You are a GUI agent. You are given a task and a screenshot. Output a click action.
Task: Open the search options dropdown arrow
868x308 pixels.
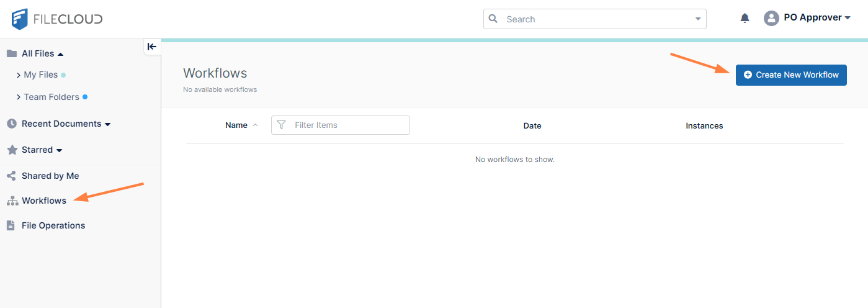tap(698, 19)
